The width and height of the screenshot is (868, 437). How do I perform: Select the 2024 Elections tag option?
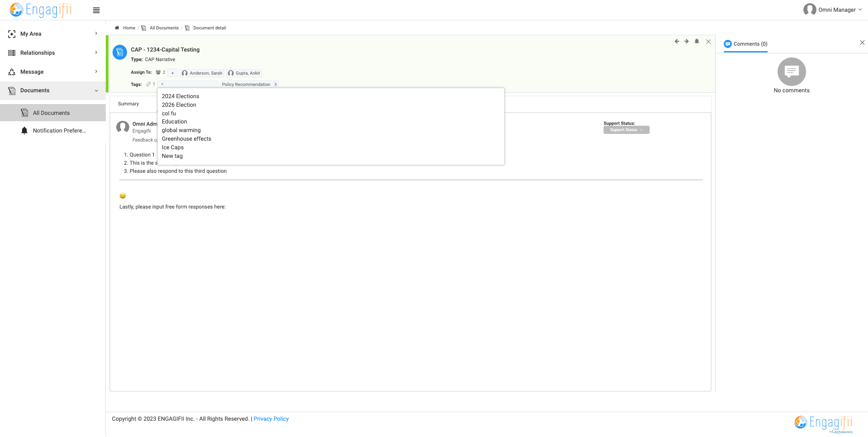tap(180, 96)
